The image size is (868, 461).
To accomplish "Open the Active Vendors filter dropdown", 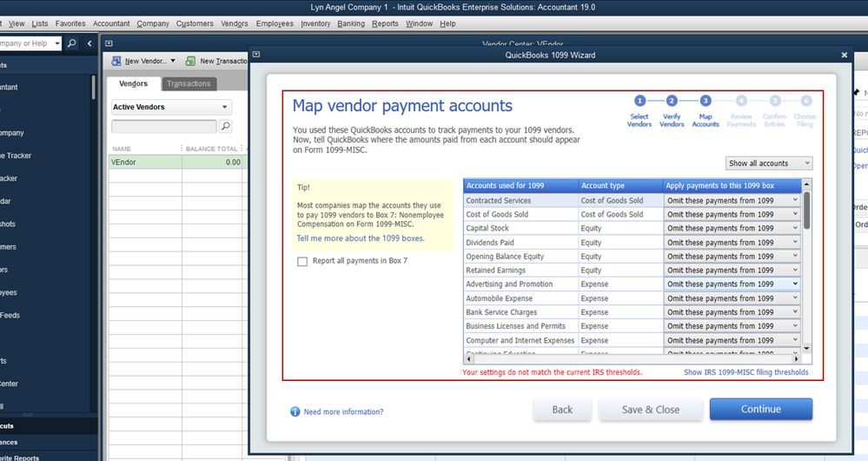I will [x=171, y=107].
